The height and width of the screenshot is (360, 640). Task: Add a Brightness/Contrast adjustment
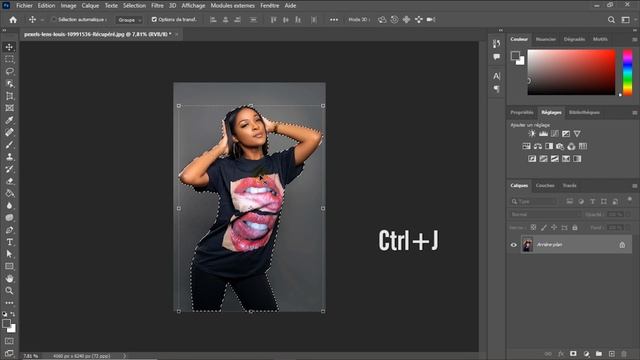[532, 133]
